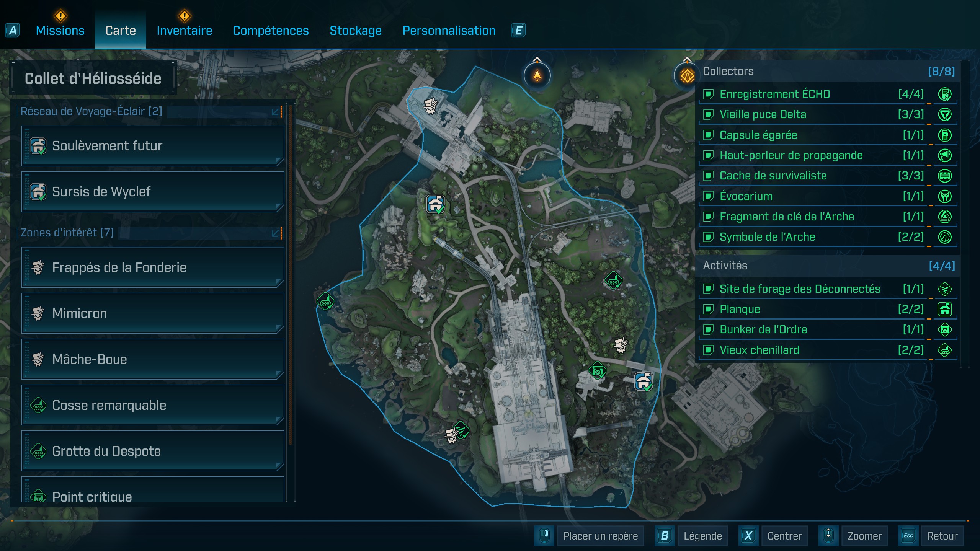The height and width of the screenshot is (551, 980).
Task: Toggle Fragment de clé de l'Arche checkbox
Action: [709, 217]
